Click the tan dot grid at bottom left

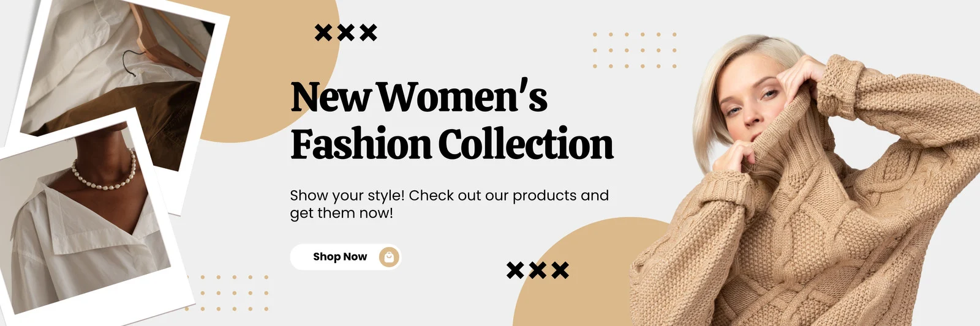coord(227,293)
